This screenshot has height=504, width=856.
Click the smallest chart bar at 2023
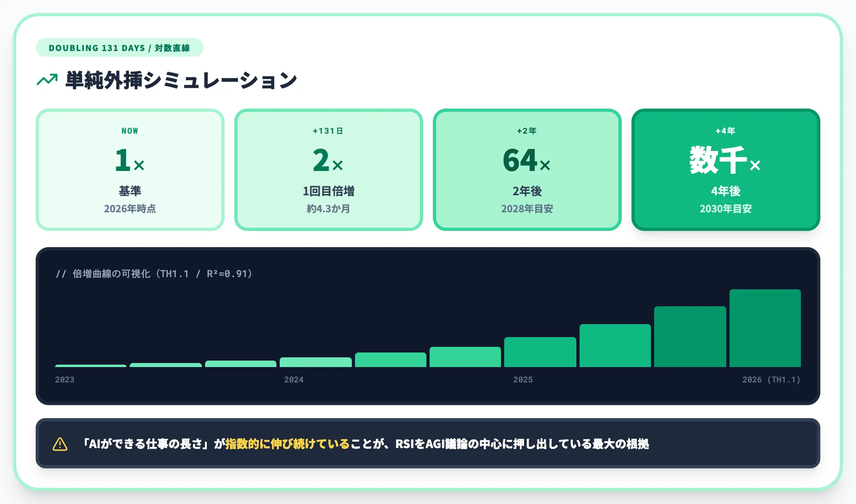coord(91,366)
